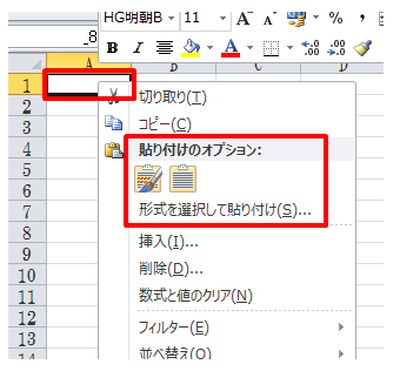This screenshot has width=400, height=378.
Task: Select row header 10
Action: click(x=27, y=275)
